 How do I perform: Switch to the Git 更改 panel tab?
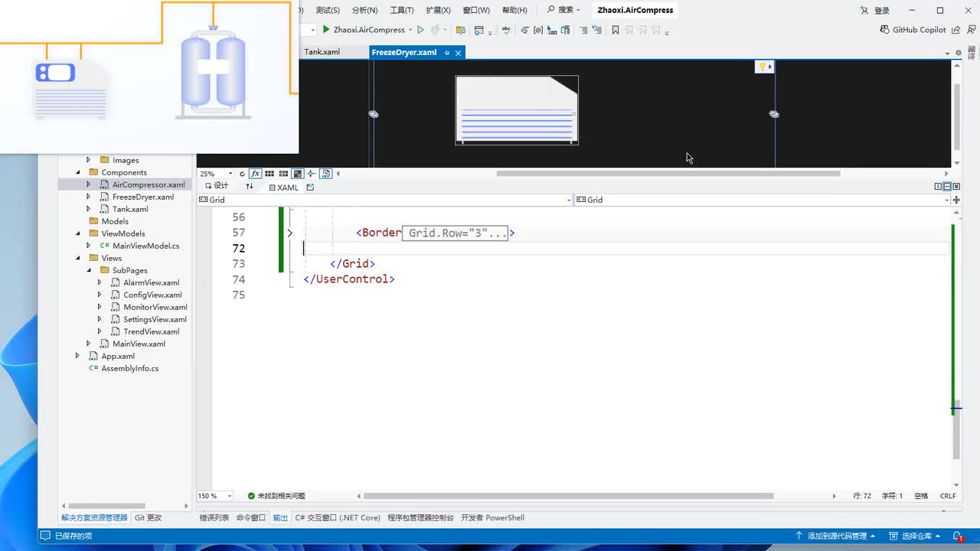pyautogui.click(x=148, y=518)
